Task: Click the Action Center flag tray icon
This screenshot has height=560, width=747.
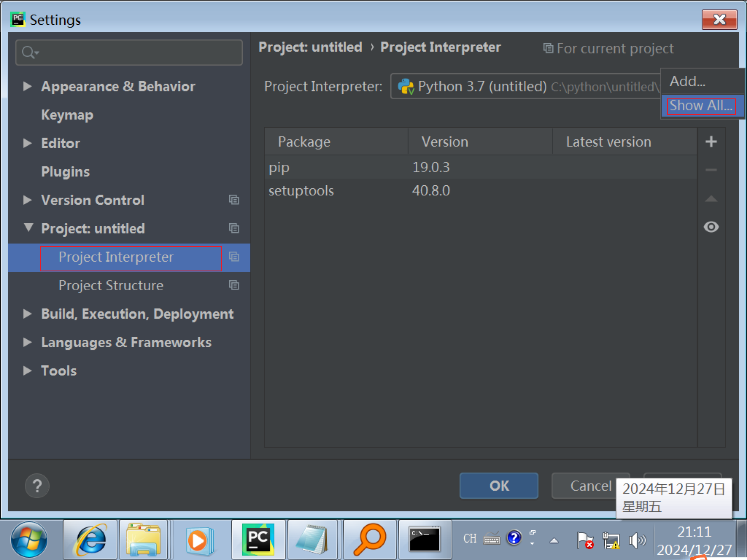Action: coord(585,540)
